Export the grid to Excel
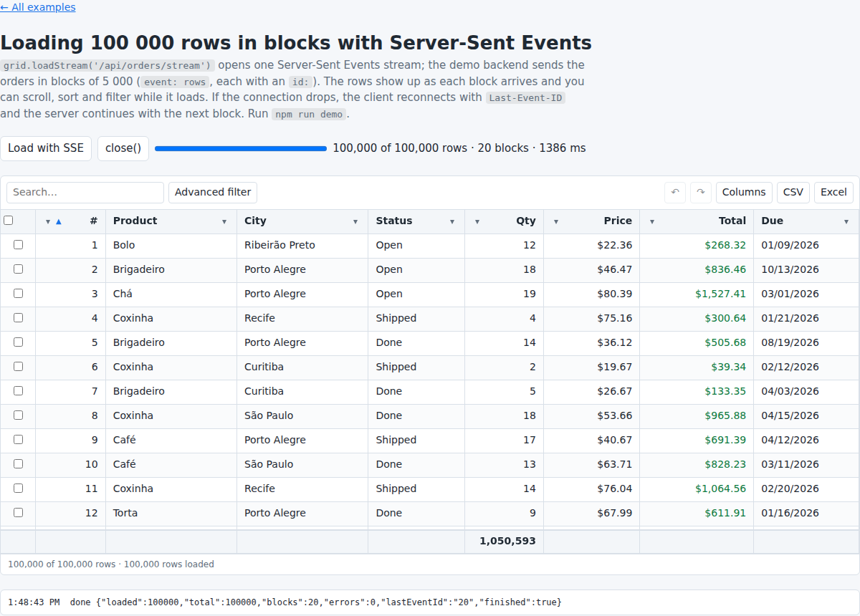 pos(833,192)
